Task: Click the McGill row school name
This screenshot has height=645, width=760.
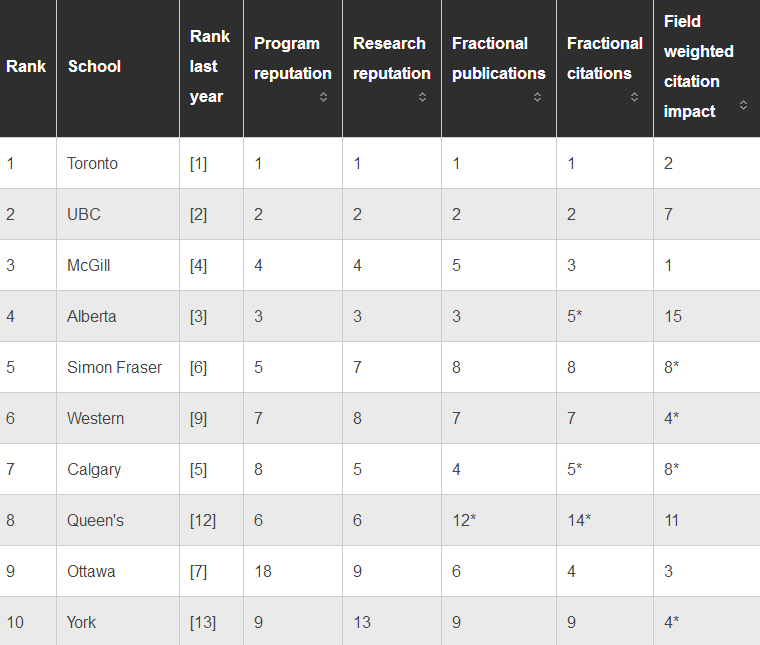Action: 89,266
